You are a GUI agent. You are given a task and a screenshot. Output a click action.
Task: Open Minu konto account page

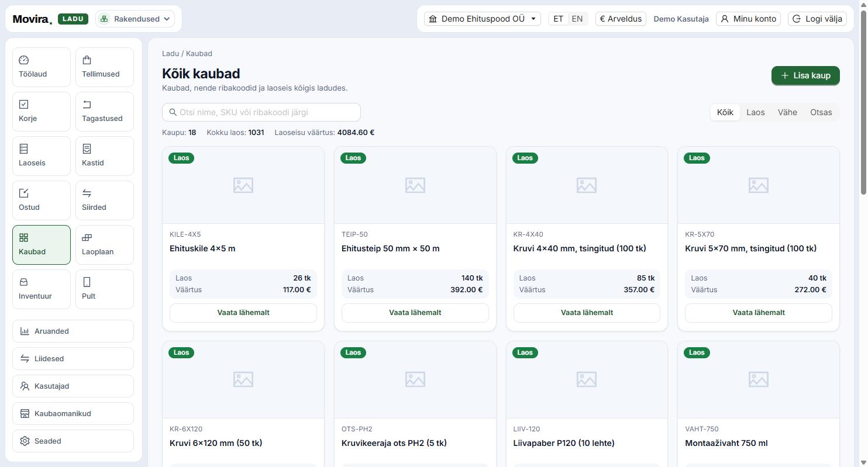point(748,19)
